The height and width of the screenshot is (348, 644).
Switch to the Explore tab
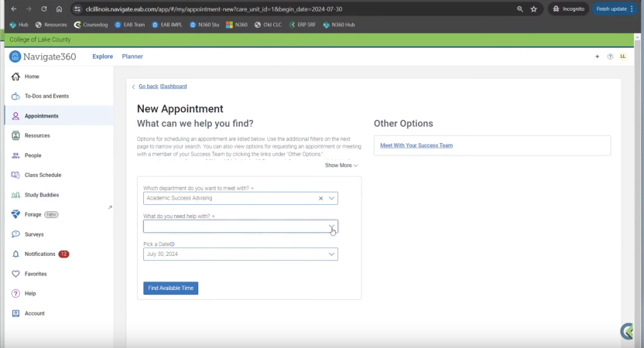[102, 56]
